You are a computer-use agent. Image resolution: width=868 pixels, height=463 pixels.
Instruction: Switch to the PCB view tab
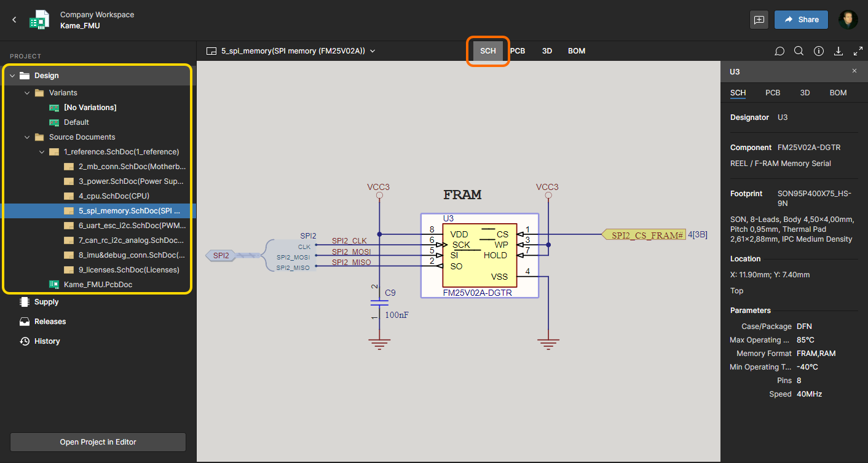pos(518,51)
